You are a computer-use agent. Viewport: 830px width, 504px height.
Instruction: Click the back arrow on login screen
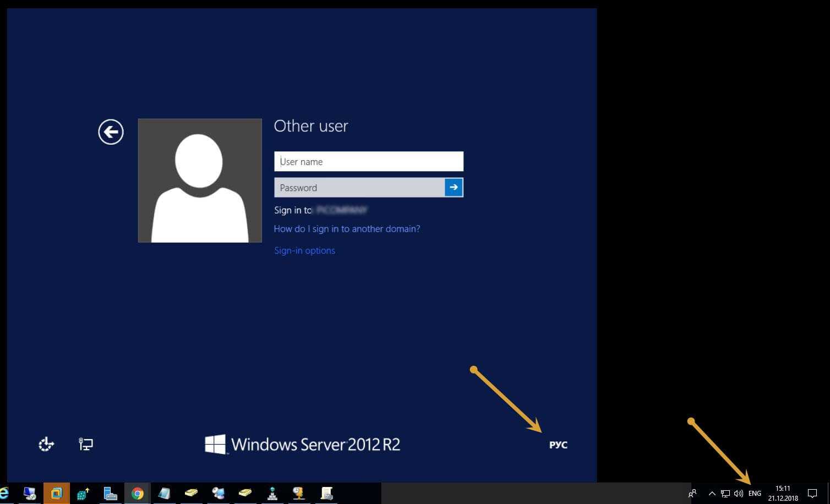point(111,132)
